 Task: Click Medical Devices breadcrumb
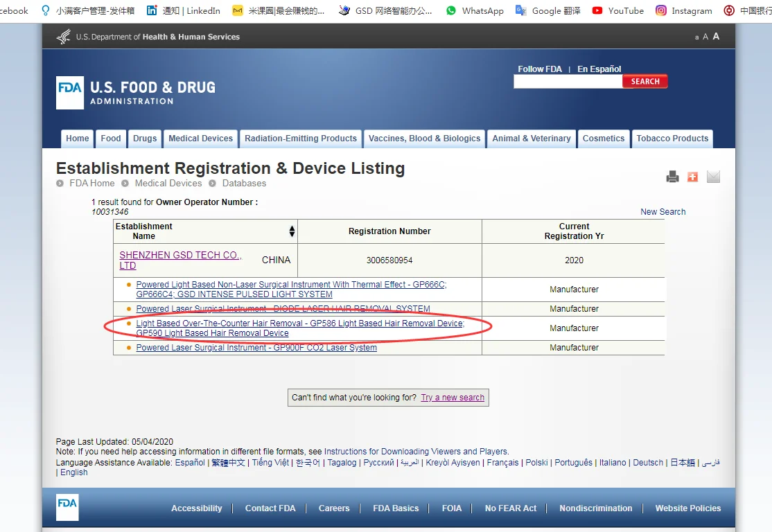pos(168,183)
